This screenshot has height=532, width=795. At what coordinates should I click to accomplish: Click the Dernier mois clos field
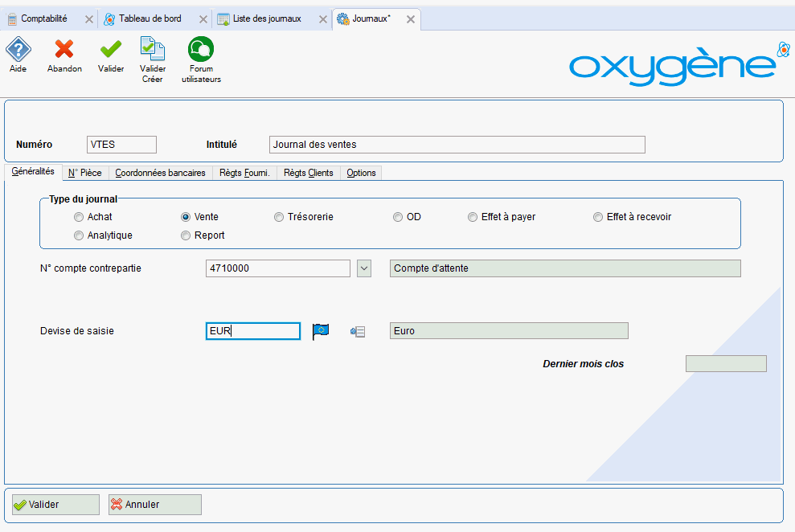tap(726, 364)
